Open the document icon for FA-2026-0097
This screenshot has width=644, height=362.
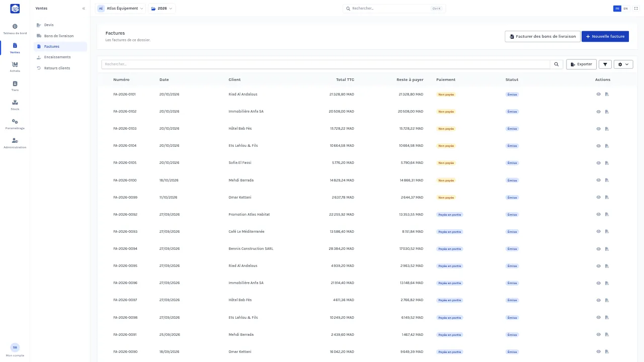point(607,300)
